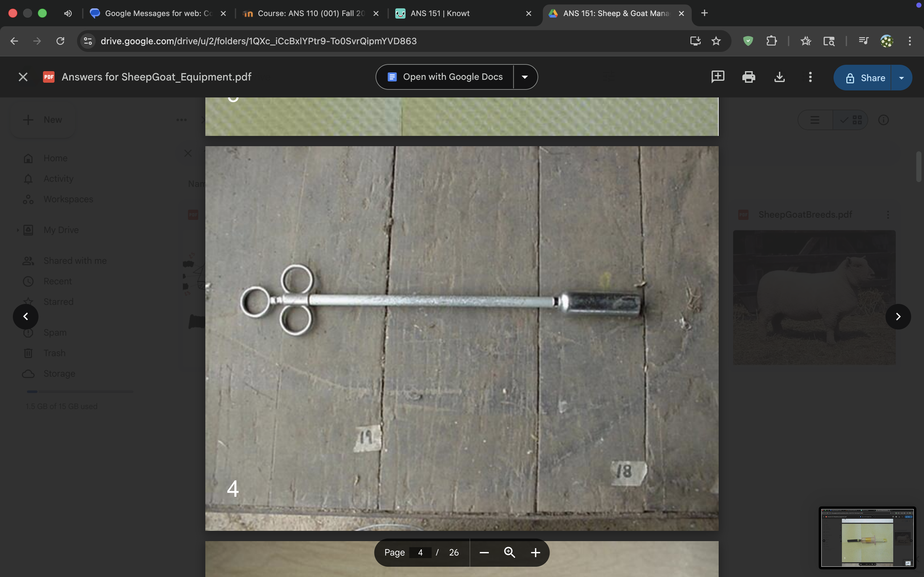This screenshot has height=577, width=924.
Task: Bookmark this page with the star icon
Action: pos(716,41)
